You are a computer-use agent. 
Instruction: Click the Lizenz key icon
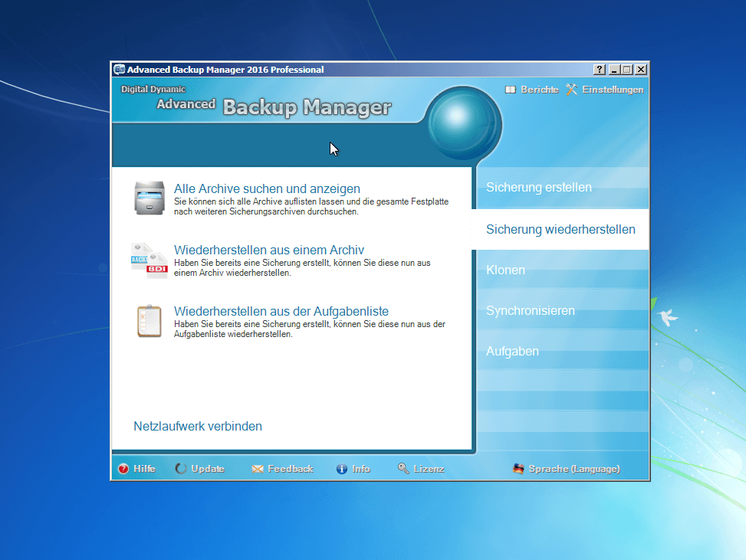point(403,469)
